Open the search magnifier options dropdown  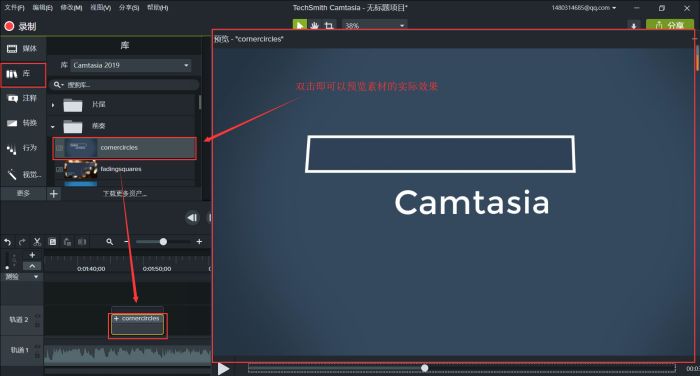58,85
